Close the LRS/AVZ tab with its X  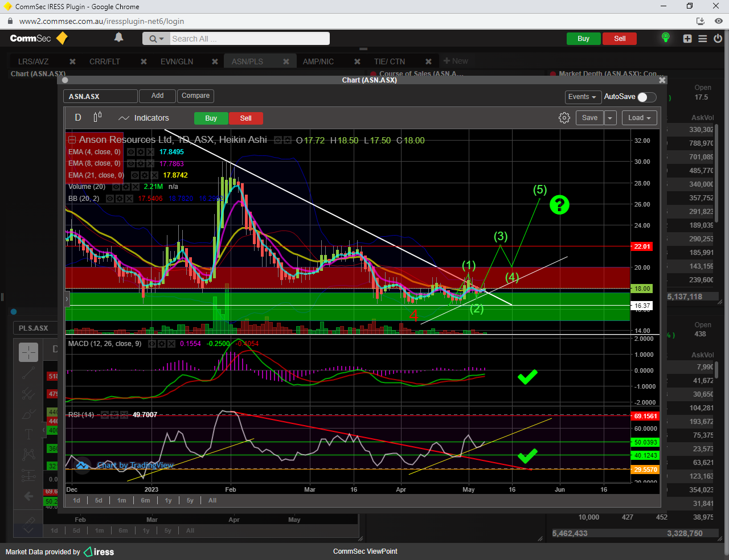(x=72, y=61)
